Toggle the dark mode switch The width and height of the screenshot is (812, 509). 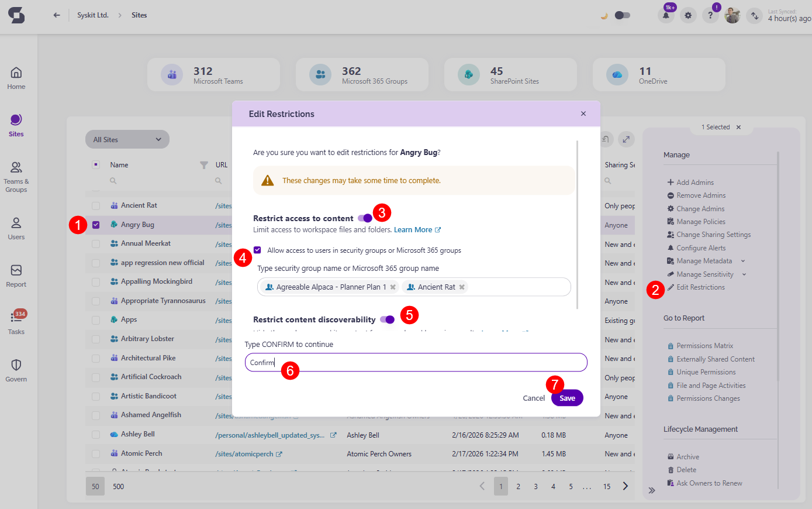coord(622,15)
